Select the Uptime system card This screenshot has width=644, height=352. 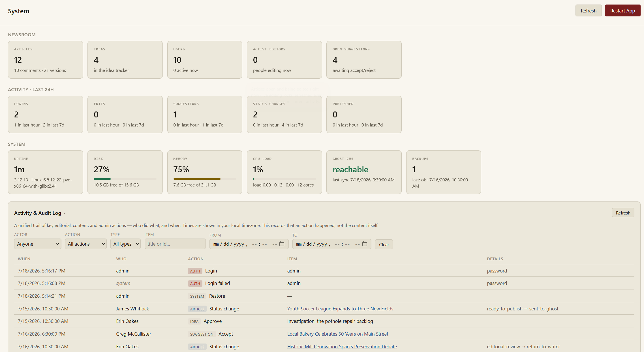(x=46, y=172)
